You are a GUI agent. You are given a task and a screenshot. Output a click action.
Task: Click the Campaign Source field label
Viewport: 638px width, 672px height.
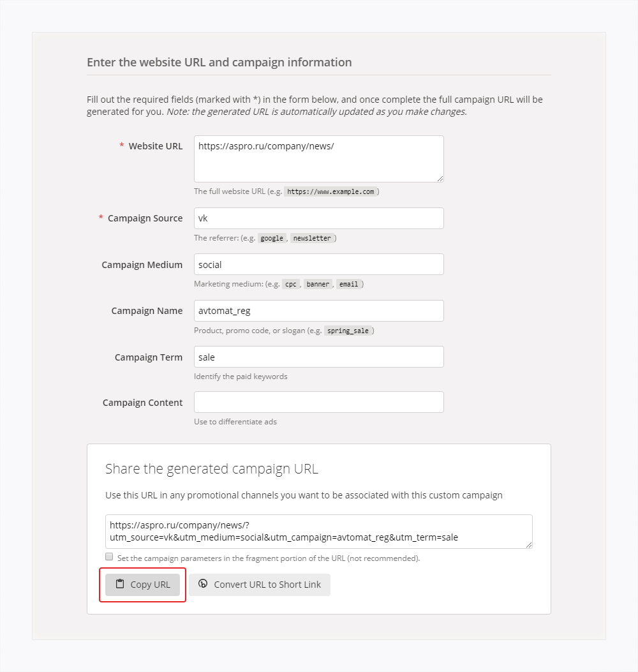145,218
